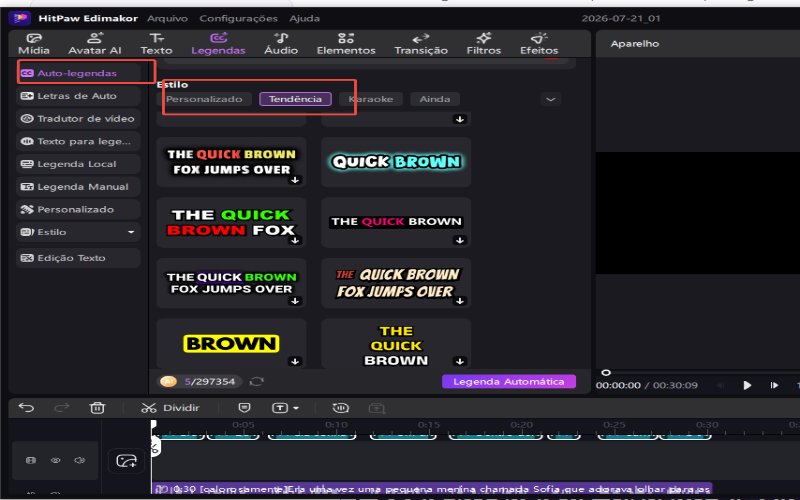Undo the last action

click(x=27, y=408)
